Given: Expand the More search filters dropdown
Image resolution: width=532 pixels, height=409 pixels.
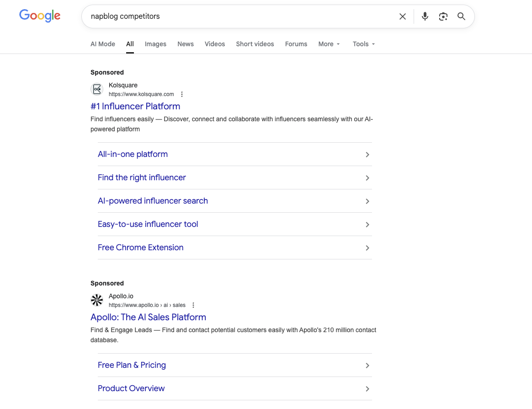Looking at the screenshot, I should pyautogui.click(x=329, y=44).
